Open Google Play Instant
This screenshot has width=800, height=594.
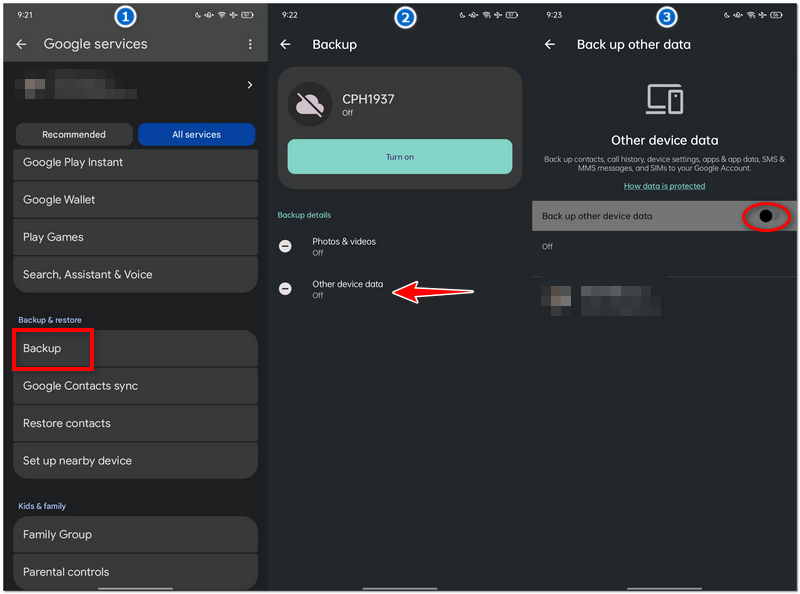tap(135, 163)
